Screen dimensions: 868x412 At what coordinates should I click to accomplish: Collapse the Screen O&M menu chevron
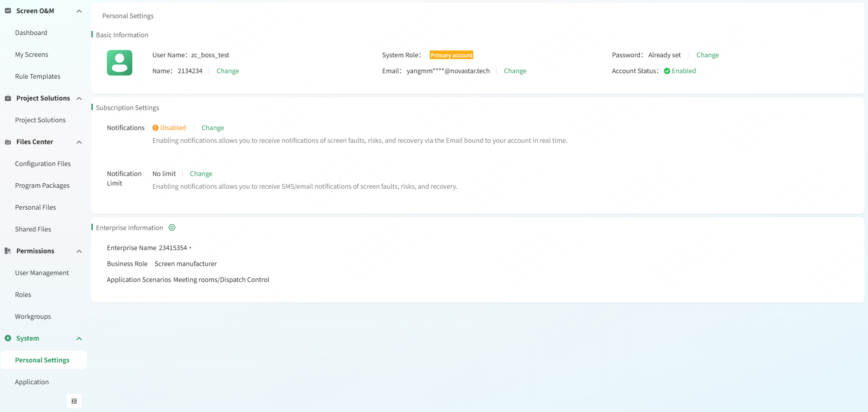79,11
